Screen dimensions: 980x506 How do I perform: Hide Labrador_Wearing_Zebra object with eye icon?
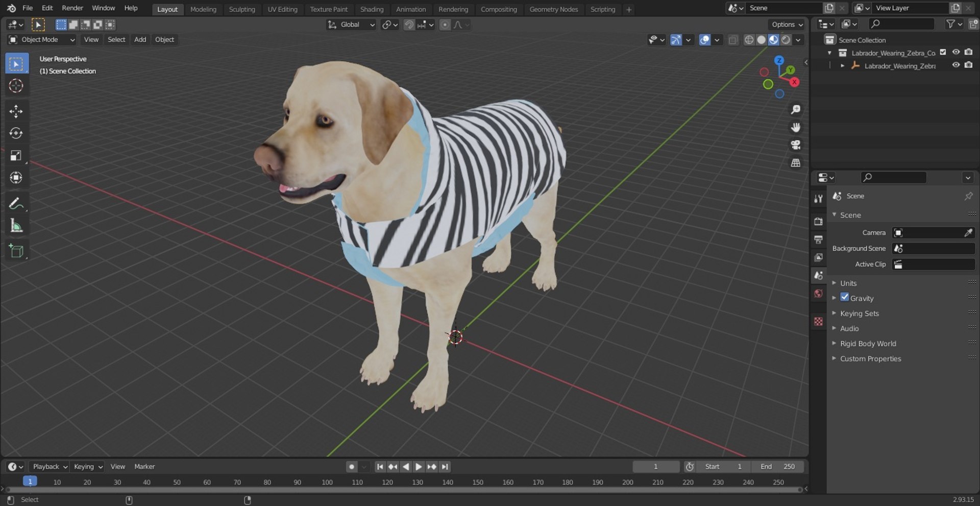click(x=956, y=65)
